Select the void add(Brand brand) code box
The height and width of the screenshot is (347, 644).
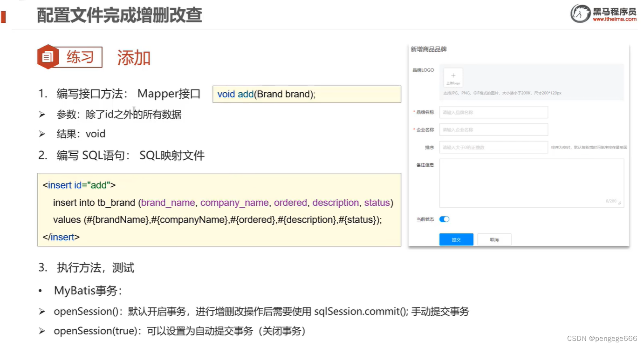[x=307, y=94]
